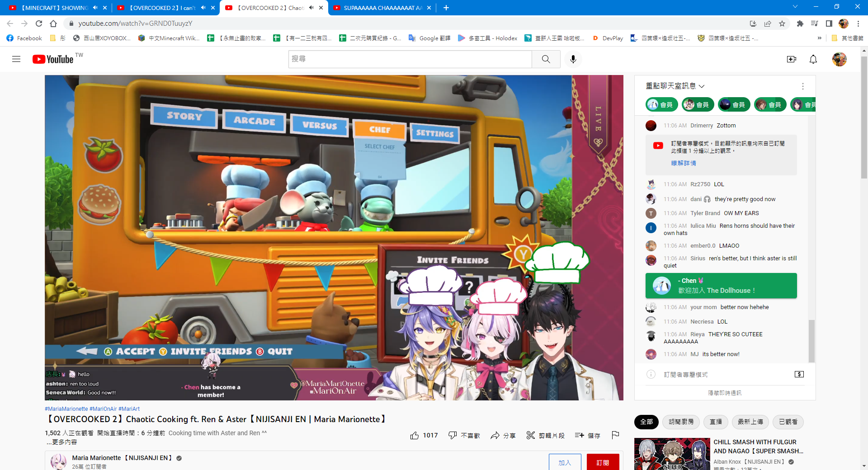
Task: Mute the MINECRAFT SHOWING tab audio
Action: 95,8
